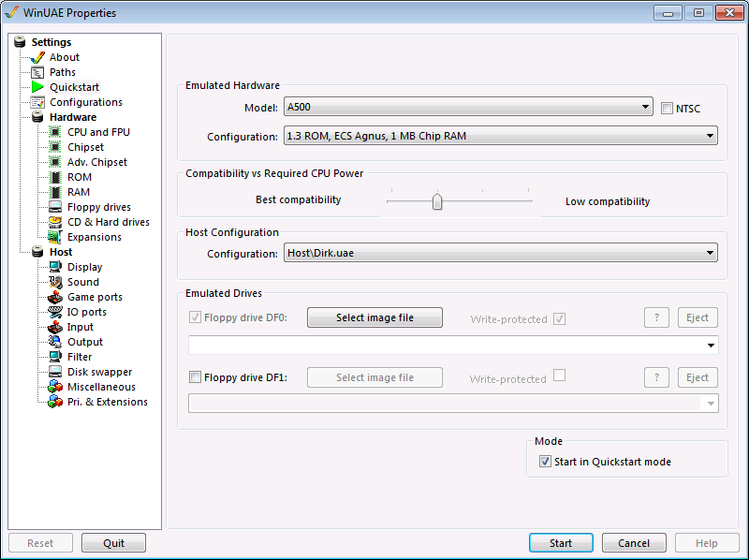Click the Disk swapper icon
Screen dimensions: 749x560
click(55, 372)
